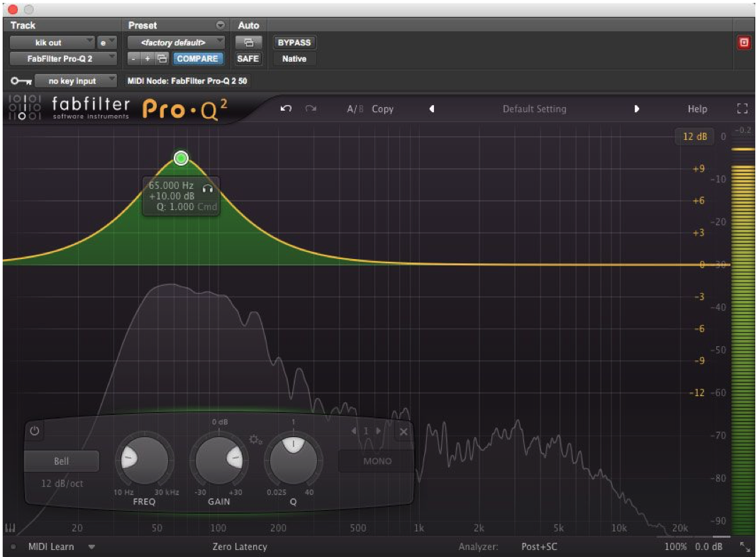This screenshot has width=756, height=557.
Task: Close the band with the X icon
Action: [x=404, y=431]
